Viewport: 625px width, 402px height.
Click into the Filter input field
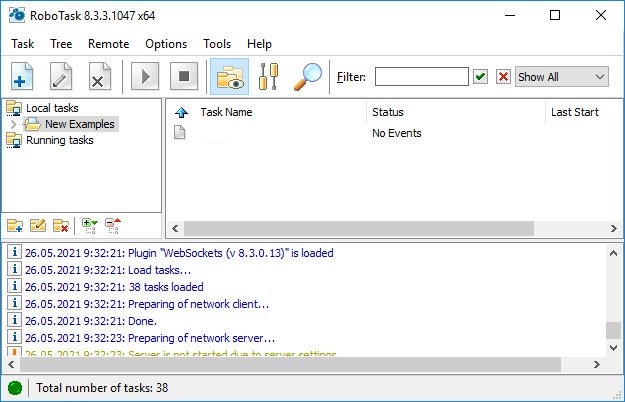[x=422, y=76]
